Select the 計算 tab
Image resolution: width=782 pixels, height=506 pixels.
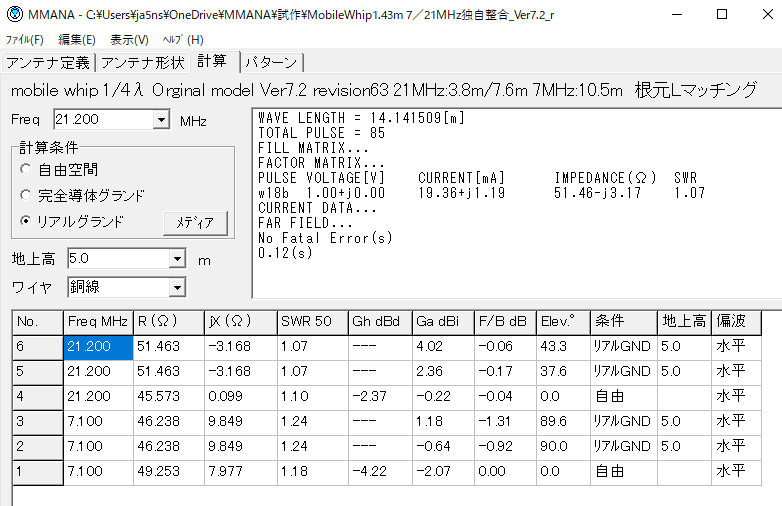[x=212, y=61]
